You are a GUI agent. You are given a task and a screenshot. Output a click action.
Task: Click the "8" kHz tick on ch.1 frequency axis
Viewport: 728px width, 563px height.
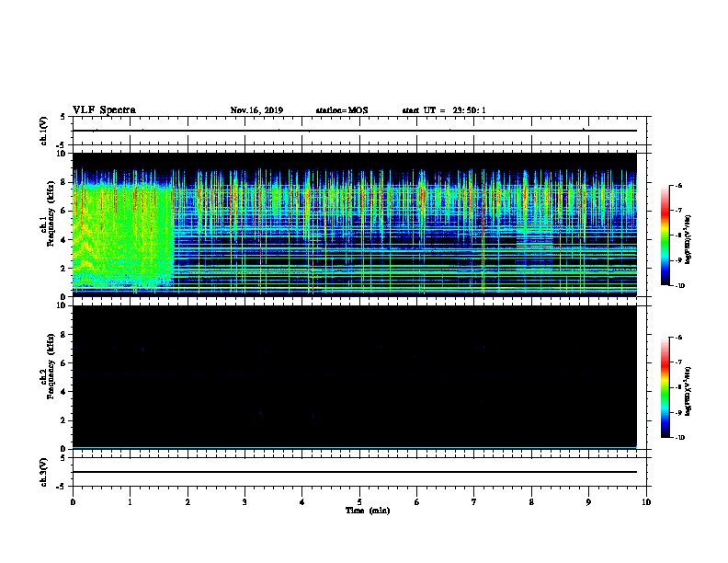(63, 182)
